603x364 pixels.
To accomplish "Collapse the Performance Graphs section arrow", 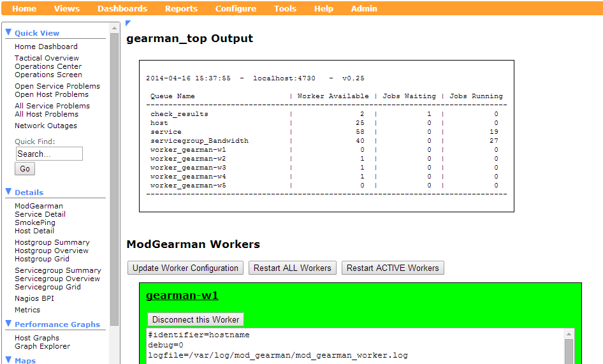I will (8, 323).
